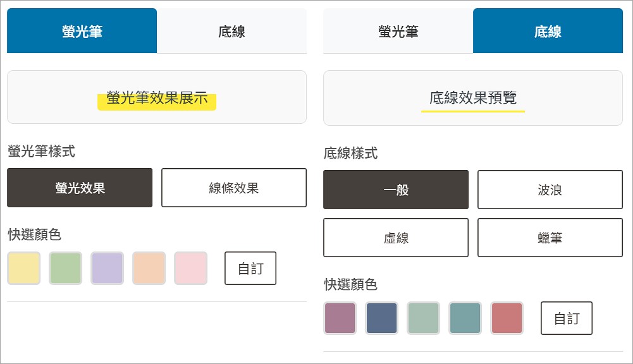Pick the red underline color swatch

point(507,318)
